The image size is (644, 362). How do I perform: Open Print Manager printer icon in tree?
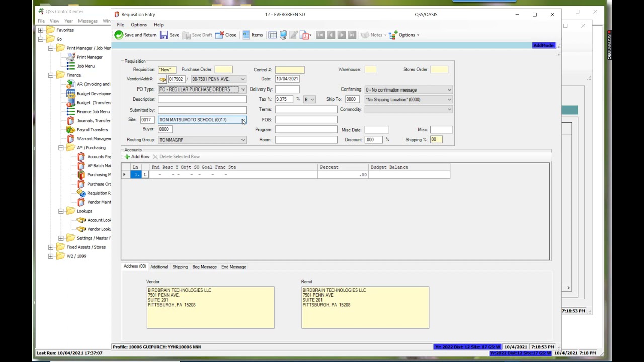tap(71, 57)
